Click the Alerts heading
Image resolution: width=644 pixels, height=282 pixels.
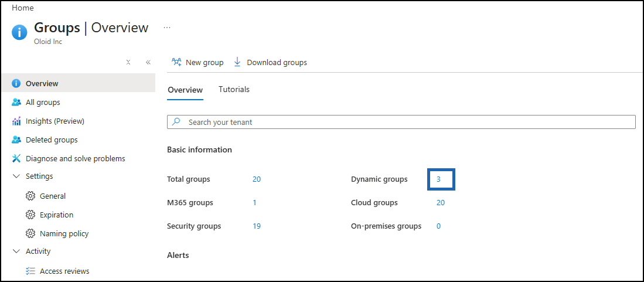178,255
